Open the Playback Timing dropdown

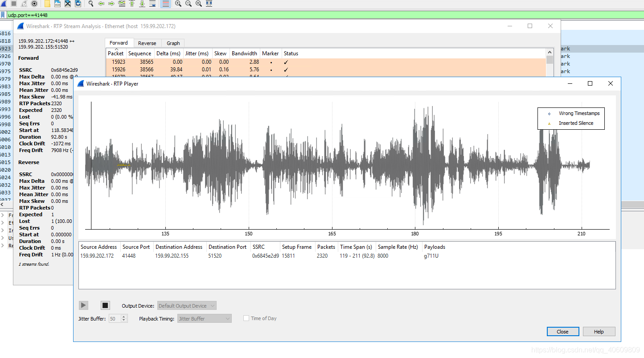(204, 319)
